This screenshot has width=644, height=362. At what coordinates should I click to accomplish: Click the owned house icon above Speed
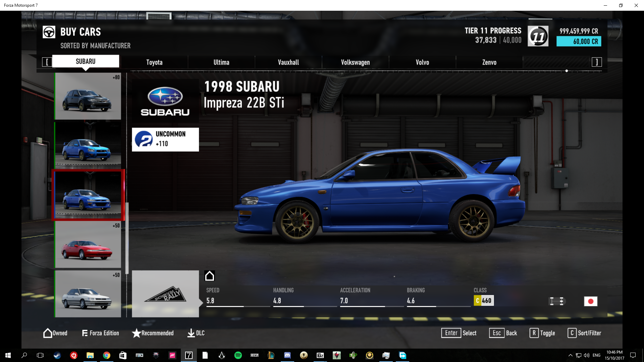click(x=210, y=276)
